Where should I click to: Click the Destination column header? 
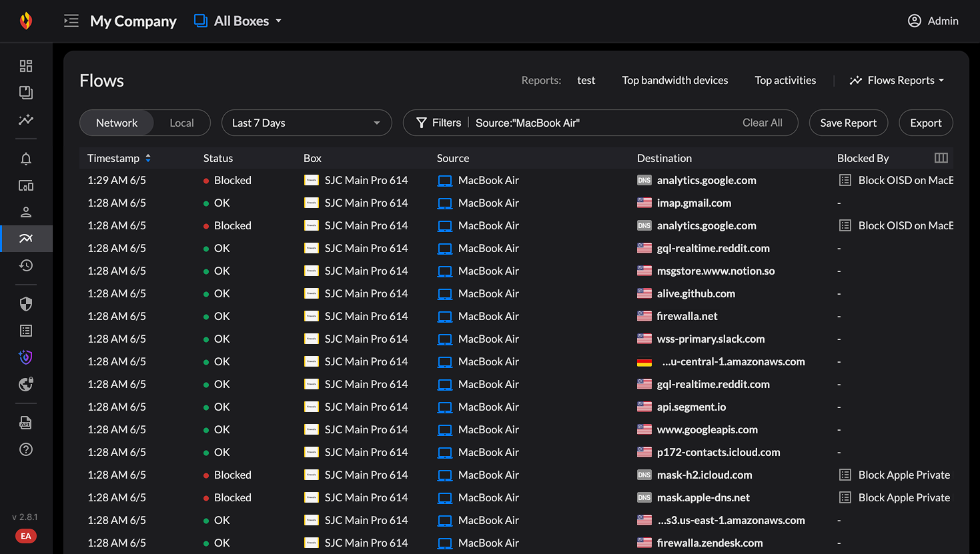664,158
